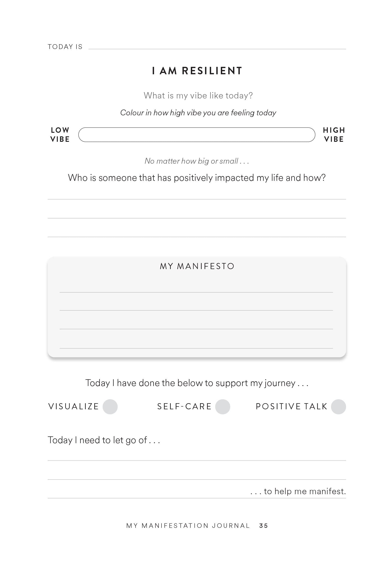Click the LOW VIBE label
Viewport: 392px width, 568px height.
click(60, 135)
